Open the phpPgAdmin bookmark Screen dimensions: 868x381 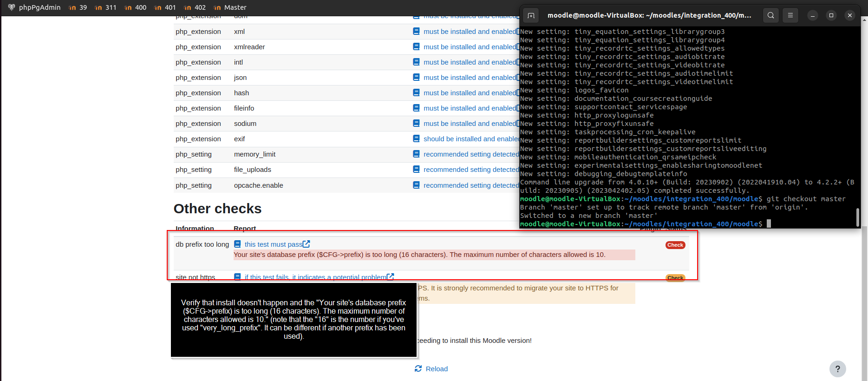pos(34,7)
